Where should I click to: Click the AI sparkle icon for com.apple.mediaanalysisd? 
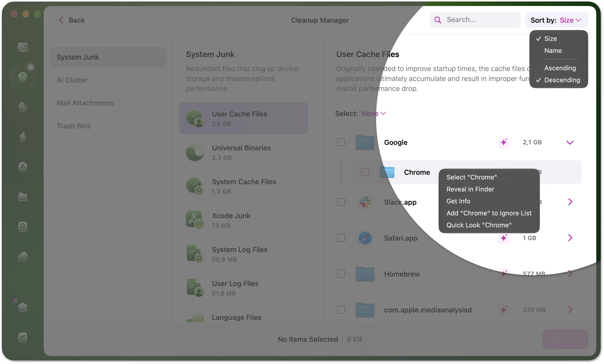pyautogui.click(x=504, y=310)
